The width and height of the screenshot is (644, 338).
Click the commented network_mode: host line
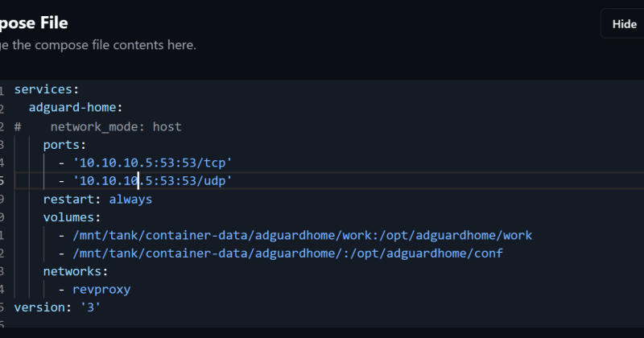point(97,126)
